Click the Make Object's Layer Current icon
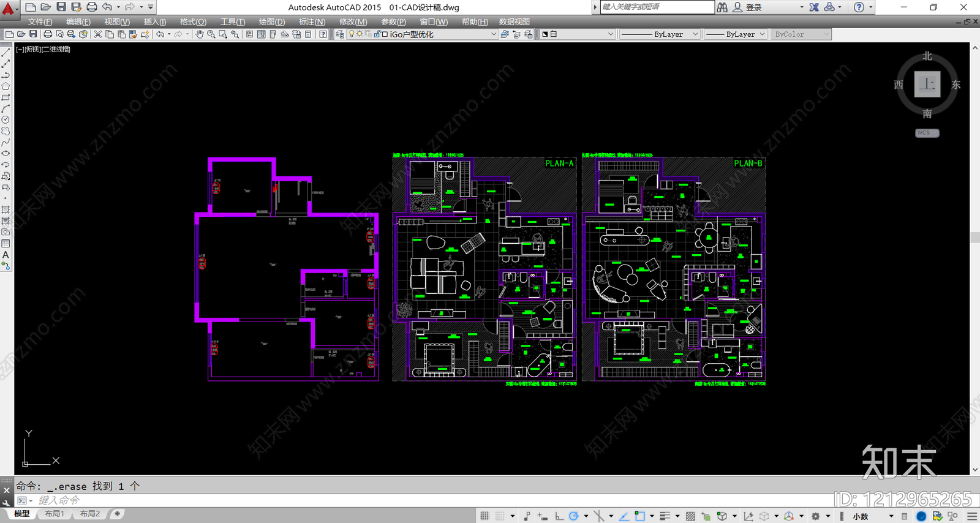 tap(505, 34)
